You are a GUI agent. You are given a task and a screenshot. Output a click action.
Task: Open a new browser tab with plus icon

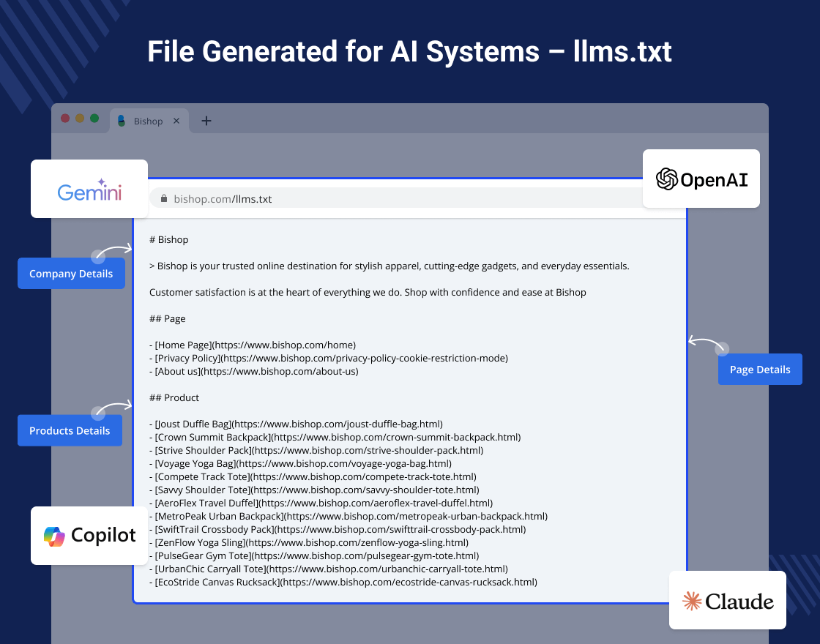(x=206, y=121)
